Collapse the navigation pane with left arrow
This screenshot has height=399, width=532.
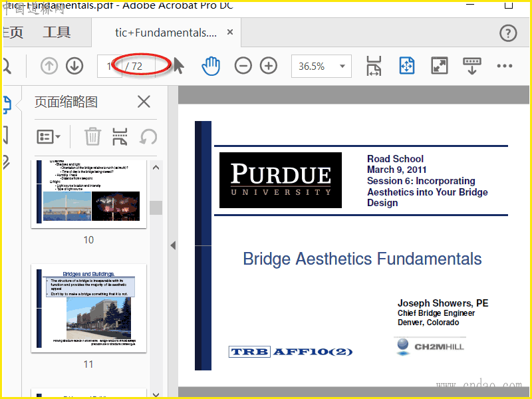173,245
